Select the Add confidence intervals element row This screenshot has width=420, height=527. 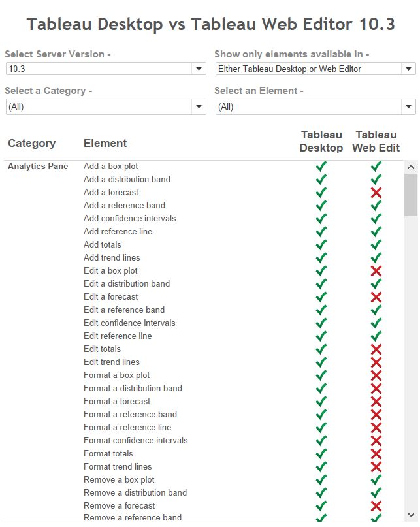[129, 219]
